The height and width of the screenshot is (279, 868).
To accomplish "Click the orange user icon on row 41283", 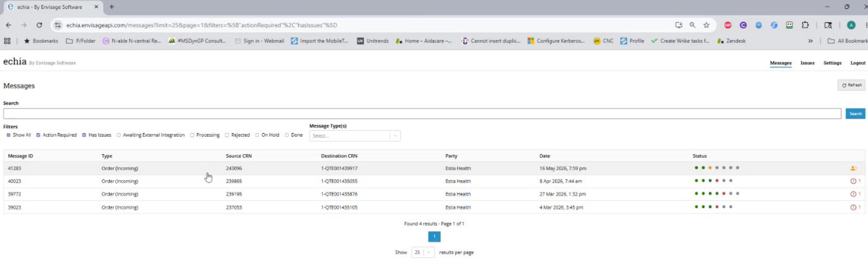I will click(x=854, y=168).
